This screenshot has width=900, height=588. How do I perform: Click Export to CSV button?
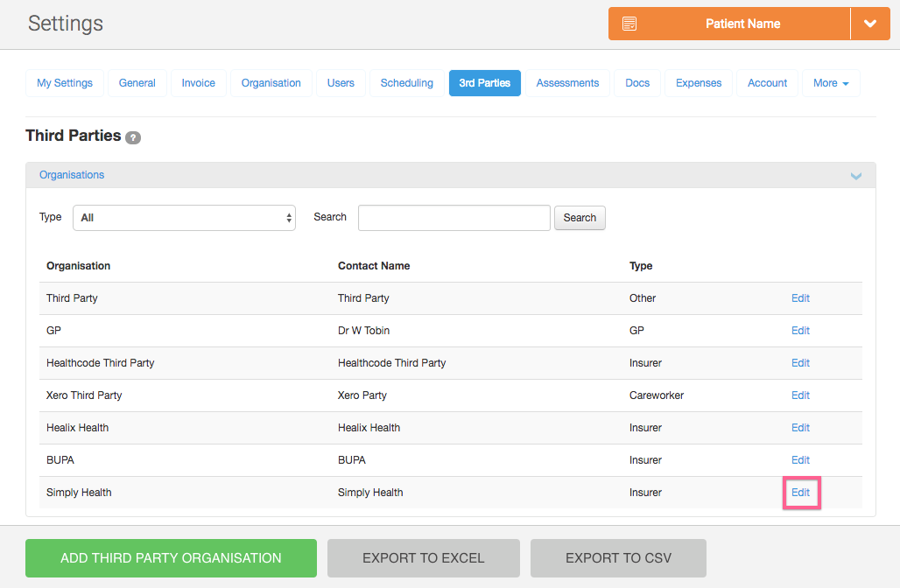618,558
